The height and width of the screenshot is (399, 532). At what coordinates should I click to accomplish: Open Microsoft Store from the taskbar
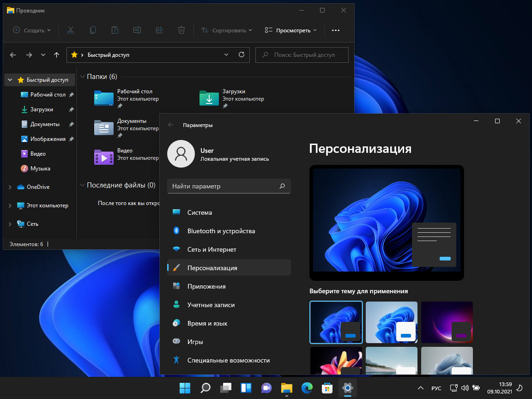[x=327, y=388]
